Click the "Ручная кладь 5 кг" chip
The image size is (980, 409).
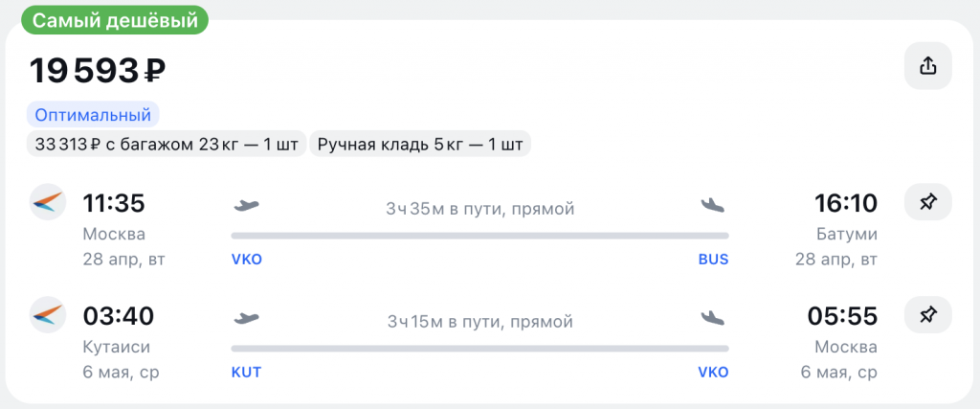click(420, 145)
